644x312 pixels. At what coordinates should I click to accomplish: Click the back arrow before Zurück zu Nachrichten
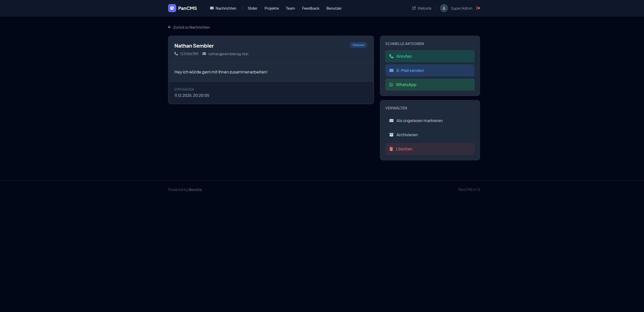(x=170, y=27)
